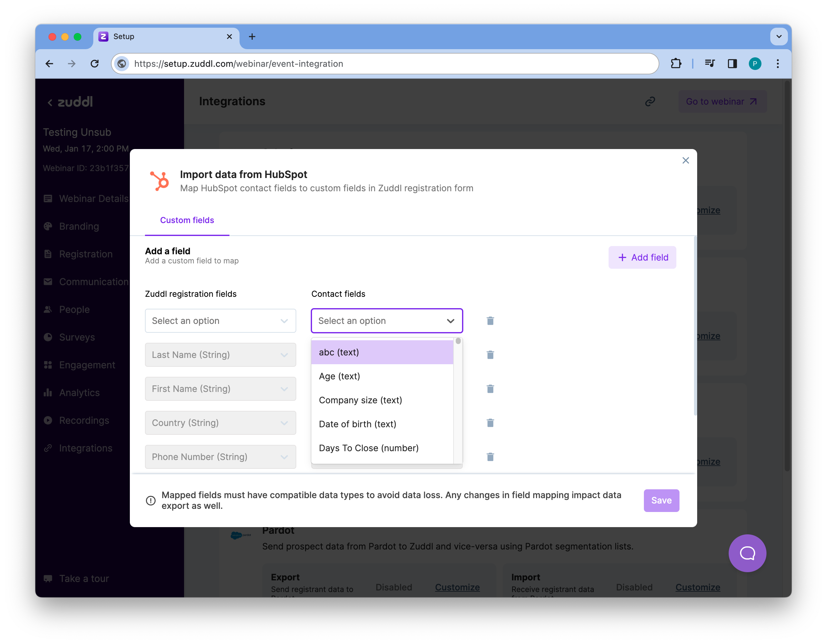
Task: Collapse the Contact fields Select an option dropdown
Action: [x=387, y=321]
